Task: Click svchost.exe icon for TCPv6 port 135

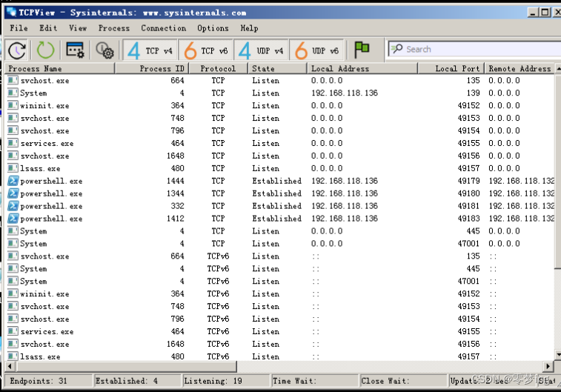Action: pyautogui.click(x=13, y=256)
